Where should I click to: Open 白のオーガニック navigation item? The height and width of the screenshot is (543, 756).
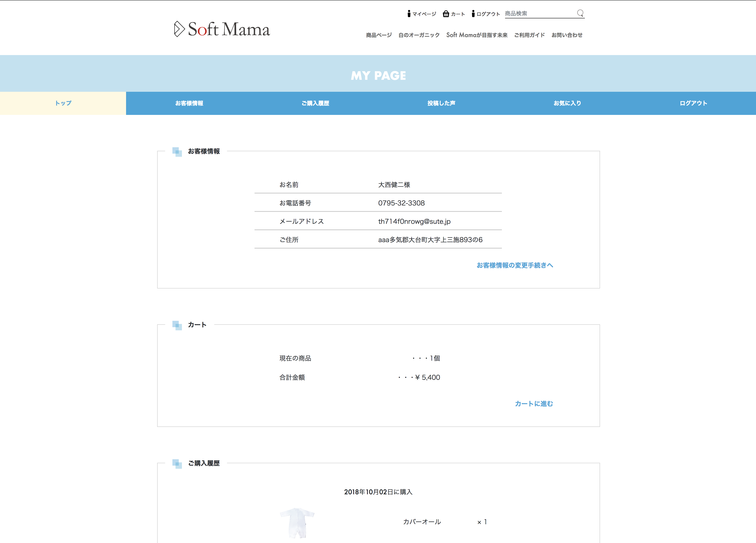click(419, 35)
